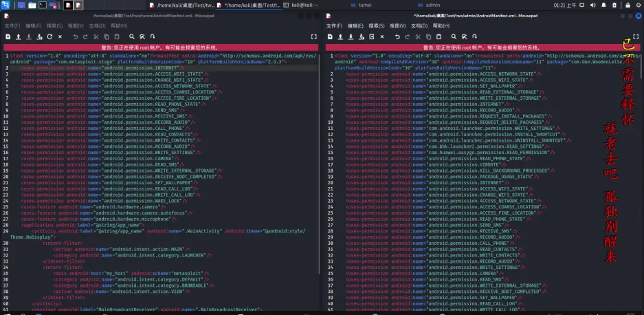The height and width of the screenshot is (315, 644).
Task: Click Go to line icon in tumei Mousepad
Action: [151, 36]
